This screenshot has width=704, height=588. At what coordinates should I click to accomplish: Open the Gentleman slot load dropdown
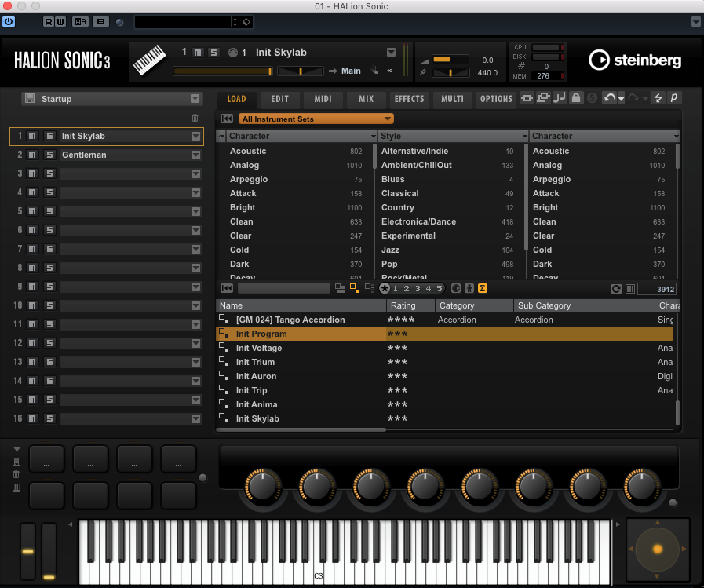point(195,155)
